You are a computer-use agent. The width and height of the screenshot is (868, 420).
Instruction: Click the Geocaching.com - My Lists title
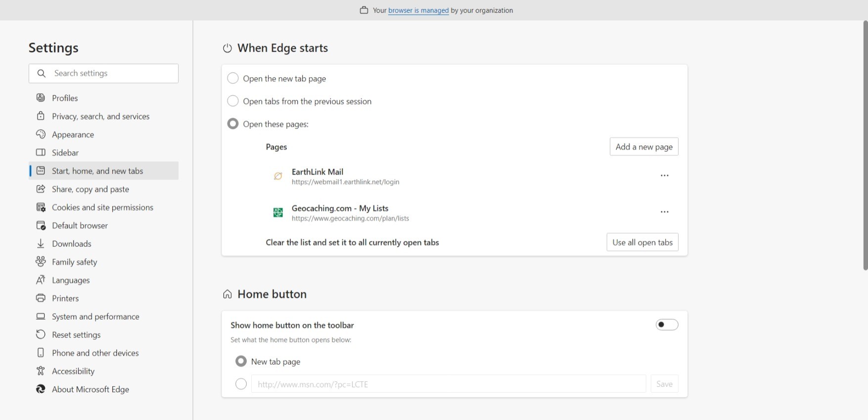click(340, 208)
